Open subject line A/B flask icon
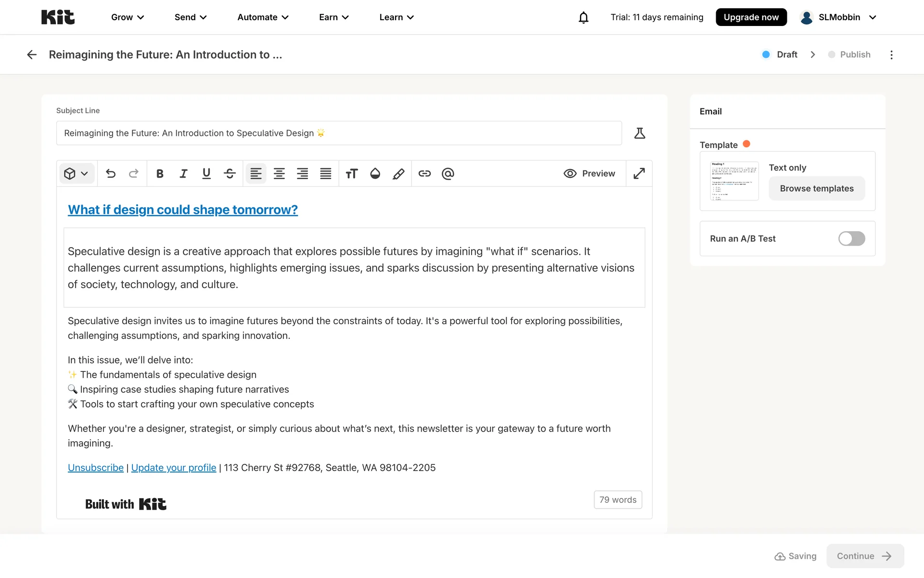Viewport: 924px width, 578px height. pyautogui.click(x=640, y=133)
